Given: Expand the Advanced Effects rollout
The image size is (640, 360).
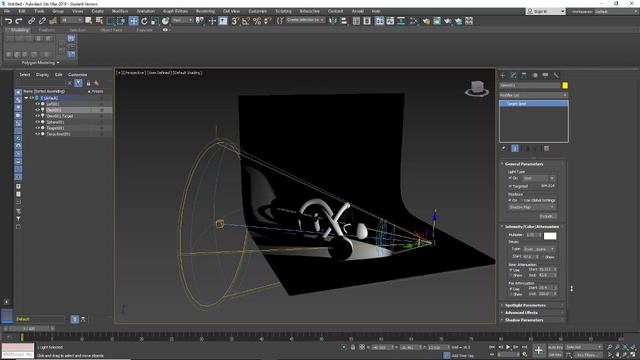Looking at the screenshot, I should (532, 313).
